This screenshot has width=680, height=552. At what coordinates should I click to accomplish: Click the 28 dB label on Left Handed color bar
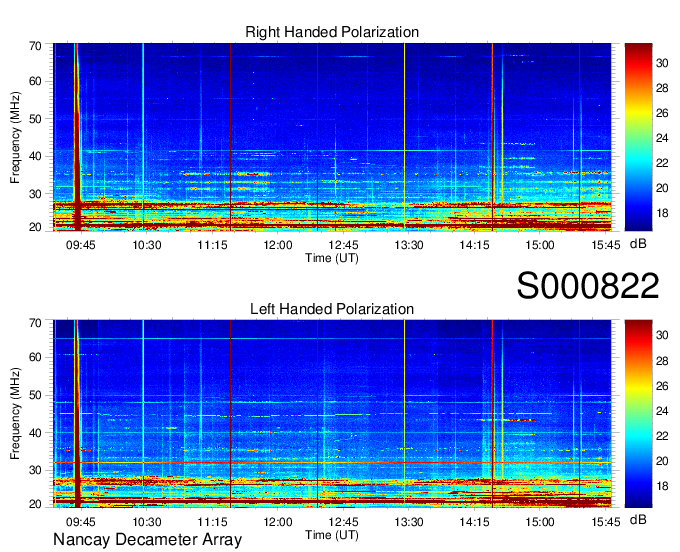point(662,361)
